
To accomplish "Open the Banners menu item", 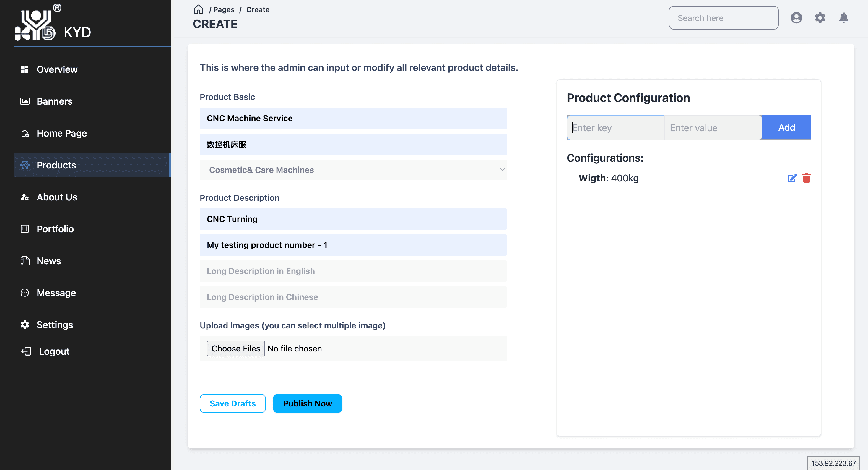I will pos(54,101).
